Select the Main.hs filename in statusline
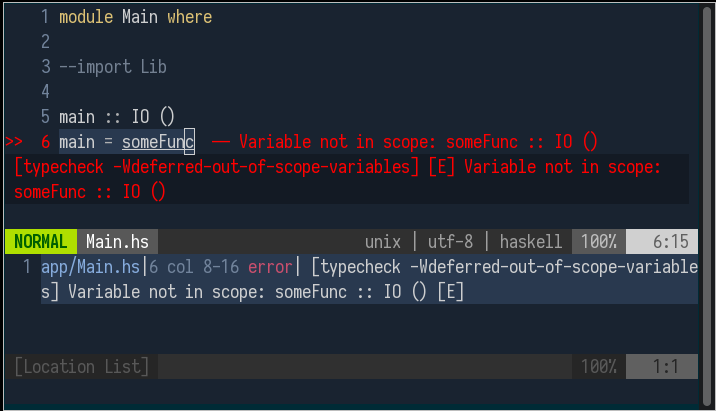The height and width of the screenshot is (411, 716). coord(117,242)
